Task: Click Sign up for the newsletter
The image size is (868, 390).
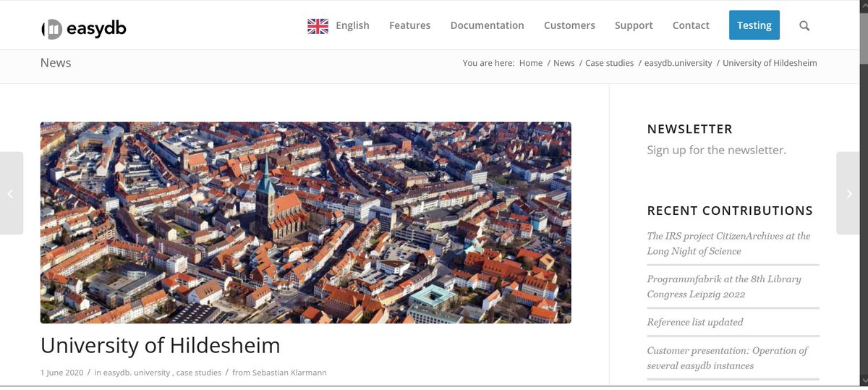Action: pos(716,151)
